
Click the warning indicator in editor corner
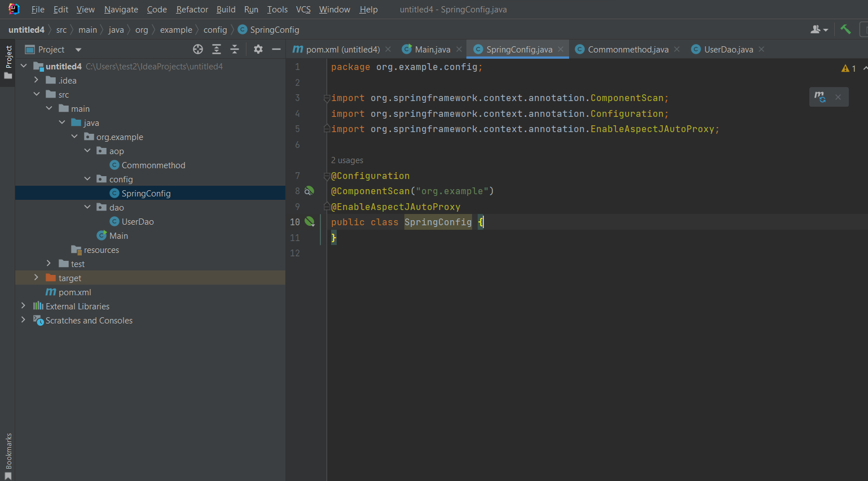[848, 68]
